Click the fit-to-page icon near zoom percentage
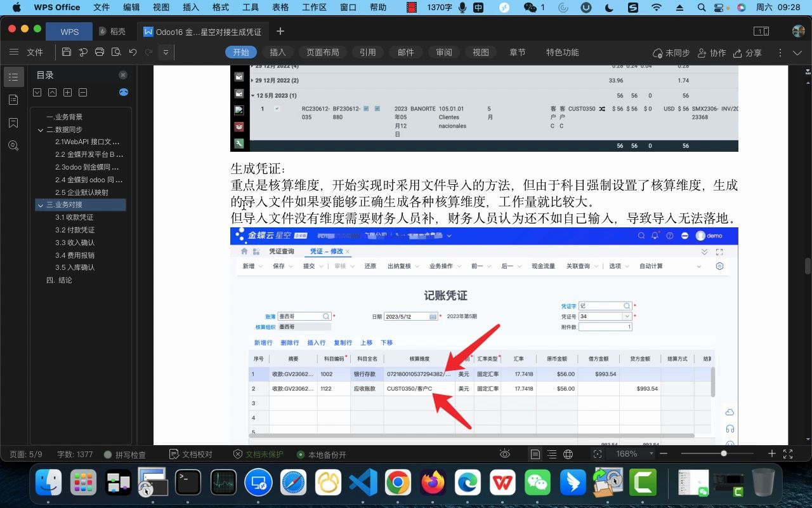 click(x=598, y=454)
